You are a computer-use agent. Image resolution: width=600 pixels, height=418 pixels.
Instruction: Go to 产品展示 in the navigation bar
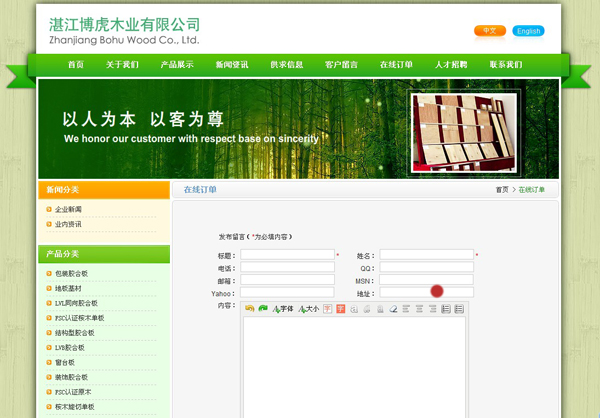(177, 64)
